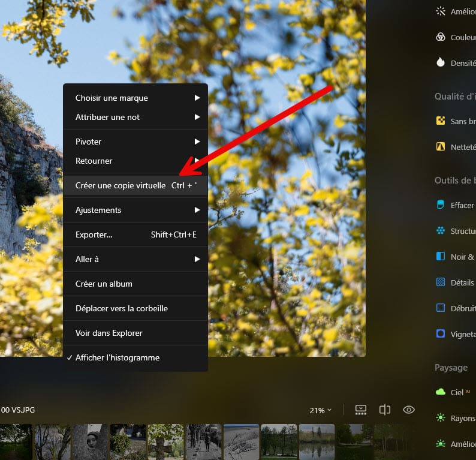Select Créer un album
Image resolution: width=476 pixels, height=460 pixels.
tap(135, 284)
